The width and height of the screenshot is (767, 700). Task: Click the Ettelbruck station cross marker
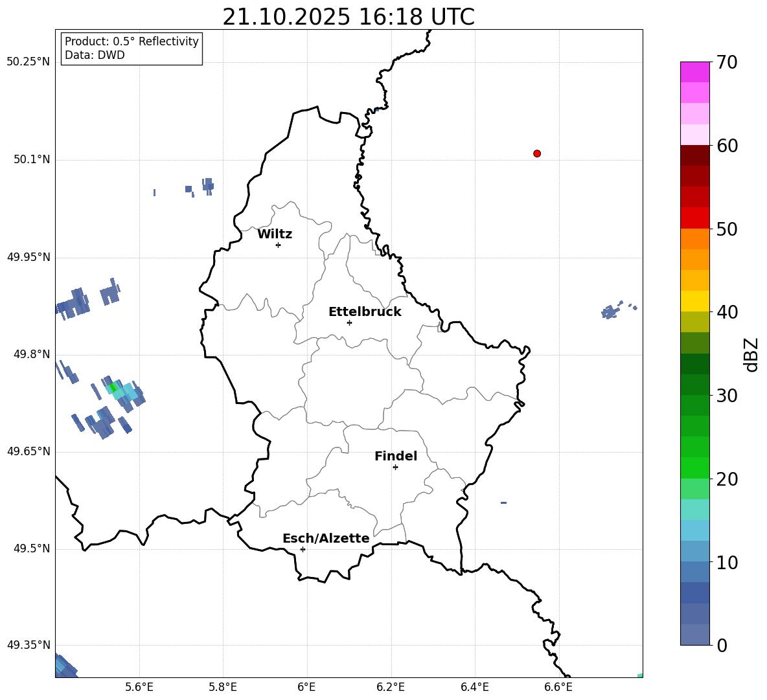pyautogui.click(x=349, y=322)
